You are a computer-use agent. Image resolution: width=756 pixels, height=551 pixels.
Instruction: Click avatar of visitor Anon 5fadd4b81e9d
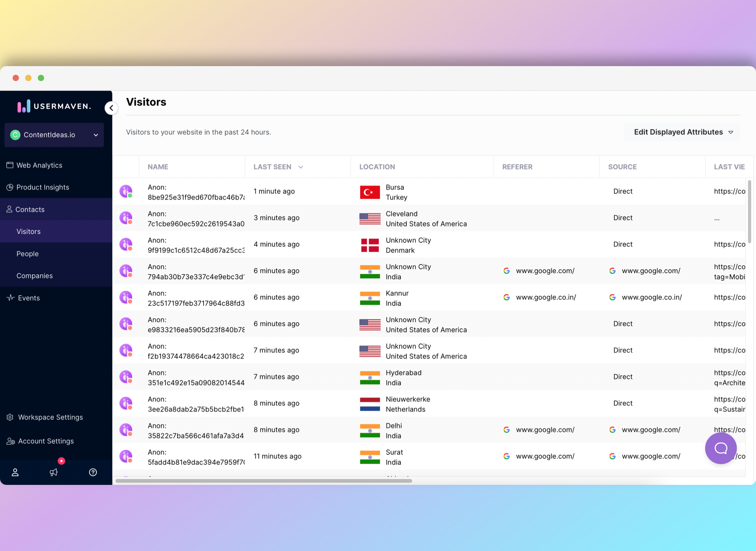(x=126, y=456)
